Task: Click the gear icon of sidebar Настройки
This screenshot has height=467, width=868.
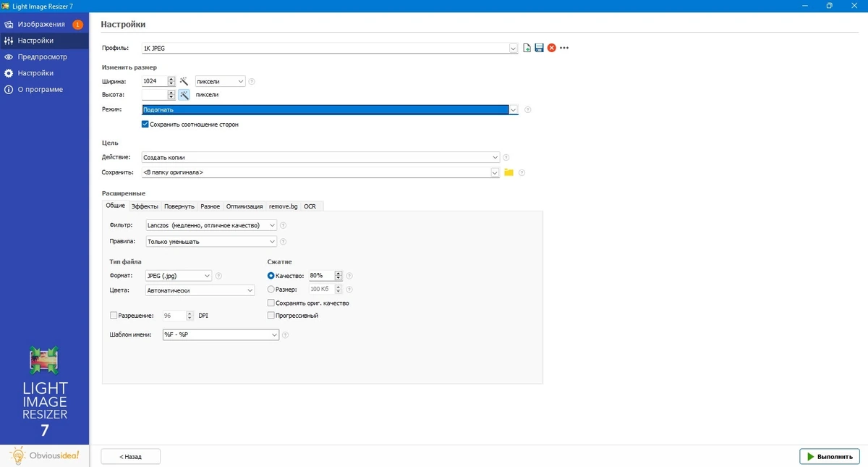Action: (x=9, y=73)
